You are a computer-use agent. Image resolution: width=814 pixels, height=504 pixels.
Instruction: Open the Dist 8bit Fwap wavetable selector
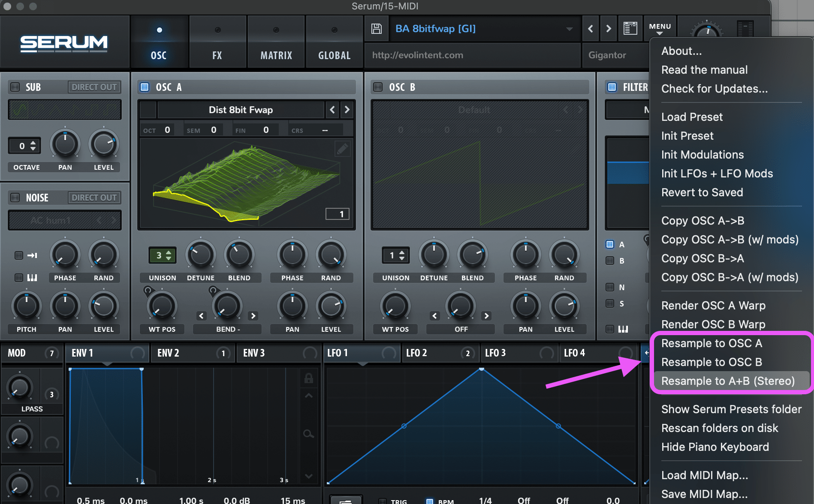point(241,110)
